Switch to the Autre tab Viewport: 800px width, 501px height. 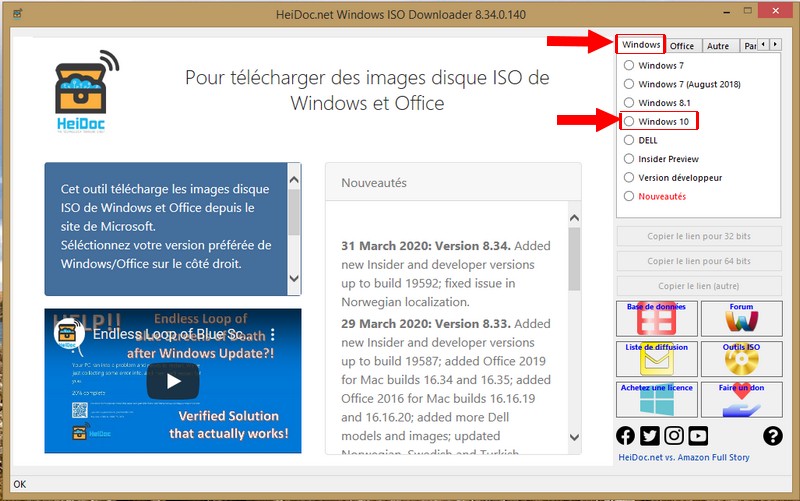[x=718, y=46]
